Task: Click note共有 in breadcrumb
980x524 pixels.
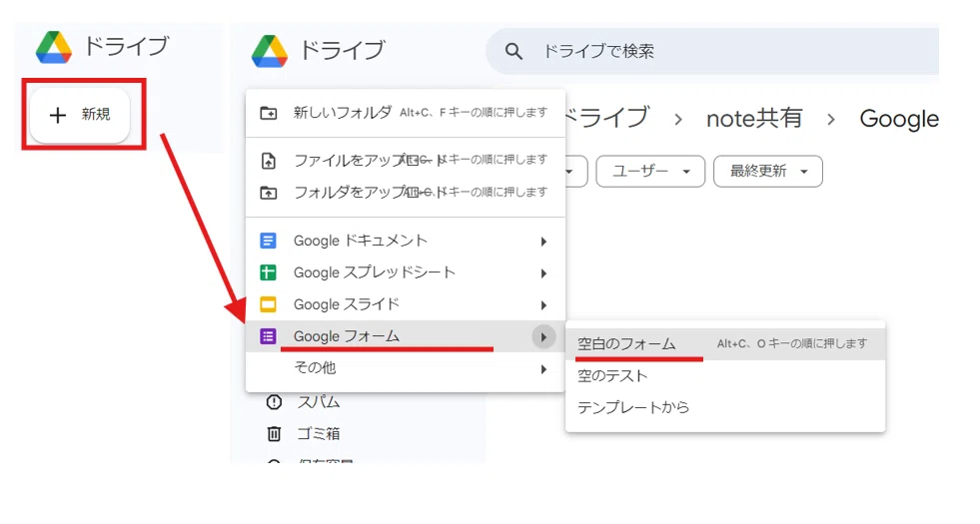Action: 754,118
